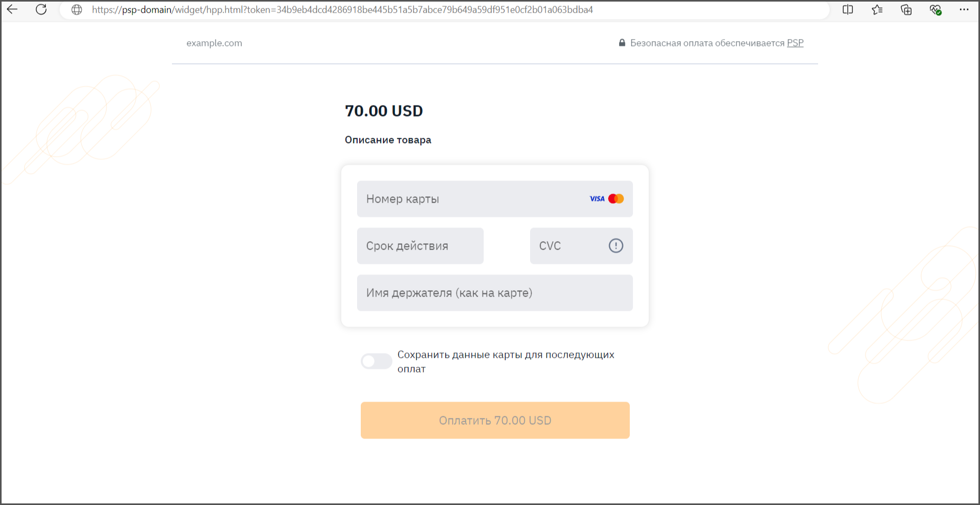Click the page refresh icon

(42, 9)
